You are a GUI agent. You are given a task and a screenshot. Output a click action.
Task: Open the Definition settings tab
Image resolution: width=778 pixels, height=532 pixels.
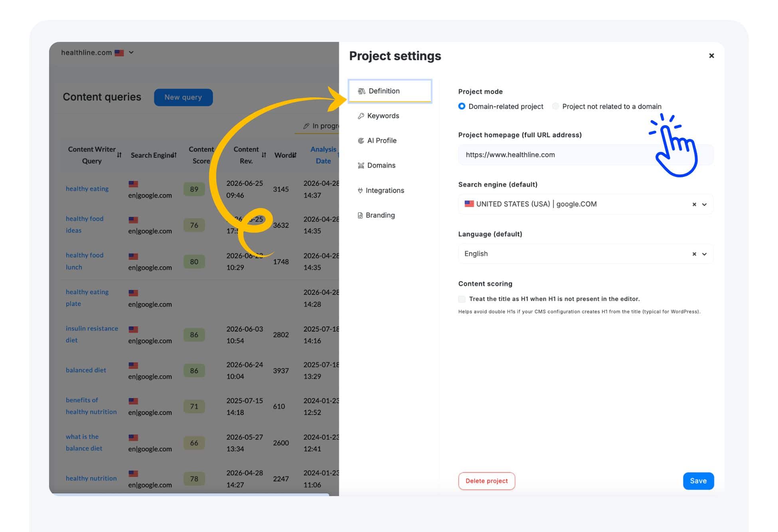click(389, 91)
